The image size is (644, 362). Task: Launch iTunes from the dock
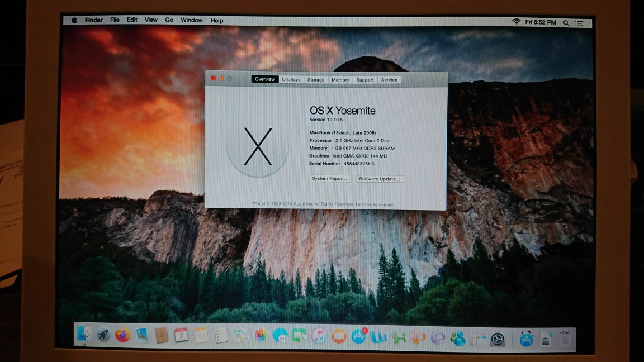point(319,336)
